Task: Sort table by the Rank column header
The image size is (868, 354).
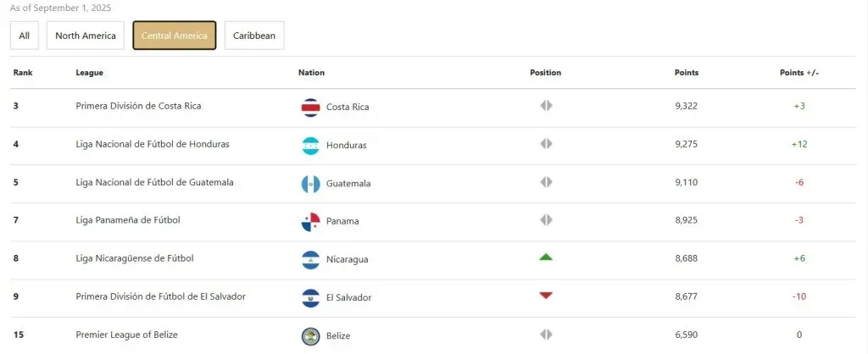Action: click(23, 73)
